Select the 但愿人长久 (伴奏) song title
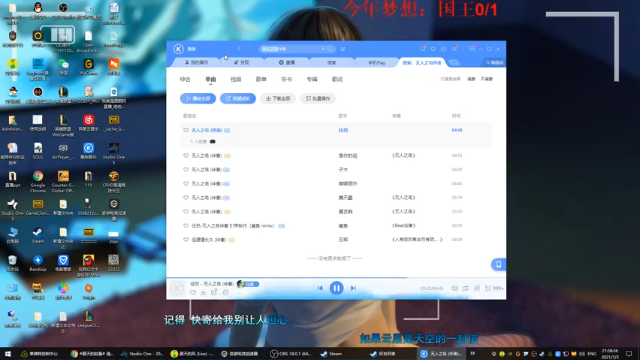Image resolution: width=640 pixels, height=360 pixels. 209,240
